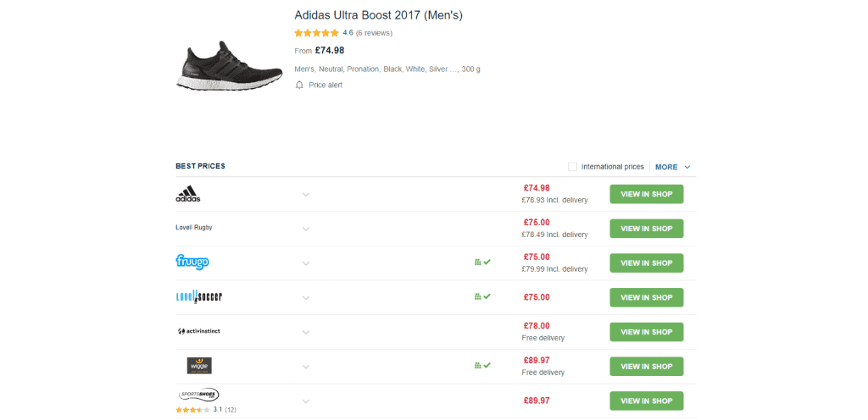View SportsShoes offer in shop
The width and height of the screenshot is (868, 420).
coord(647,401)
